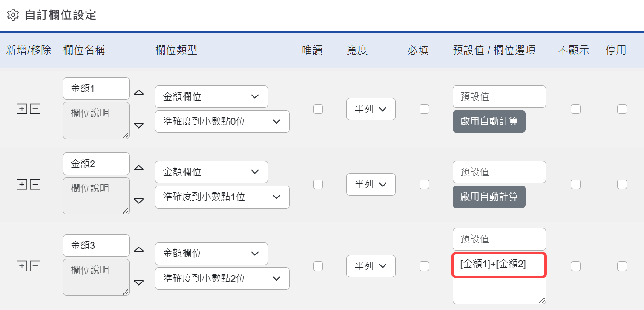Add a new field below 金額1 row
Screen dimensions: 644x310
point(22,109)
